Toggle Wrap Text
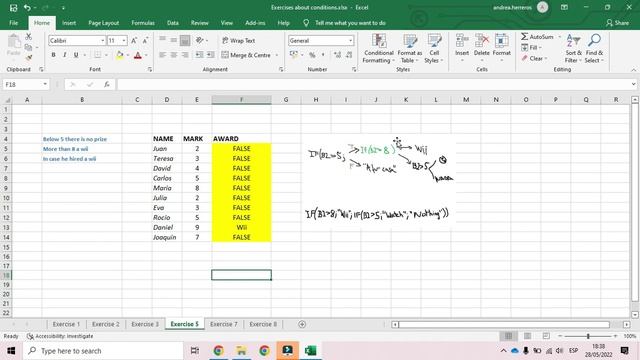The height and width of the screenshot is (360, 640). click(239, 40)
